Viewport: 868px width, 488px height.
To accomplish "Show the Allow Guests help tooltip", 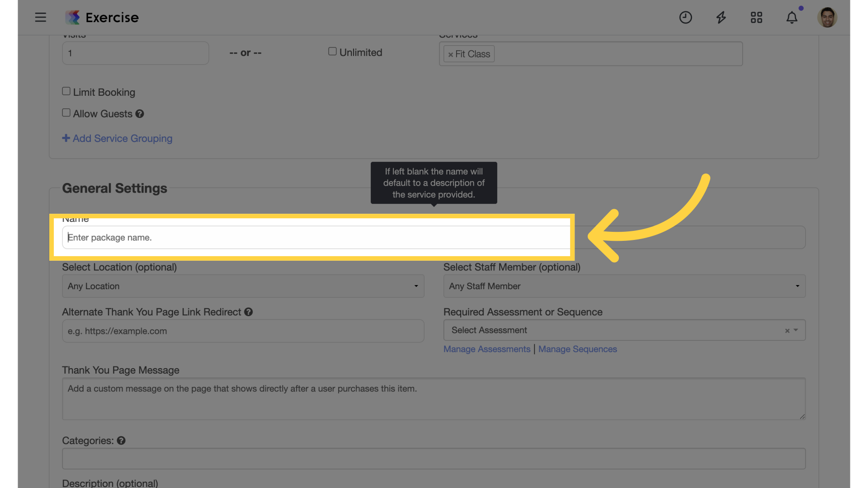I will coord(140,114).
